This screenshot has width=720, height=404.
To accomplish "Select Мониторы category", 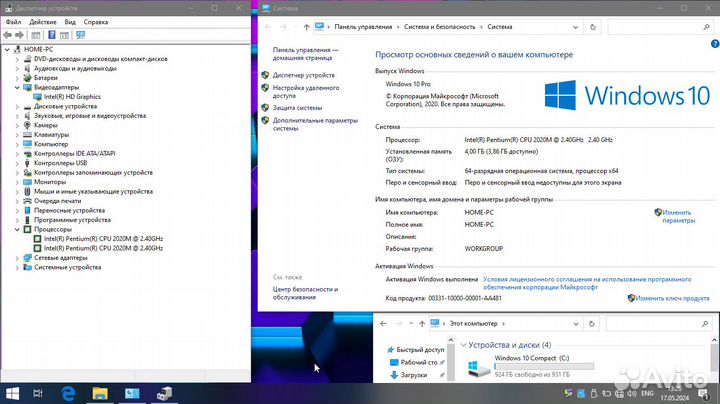I will pyautogui.click(x=50, y=182).
